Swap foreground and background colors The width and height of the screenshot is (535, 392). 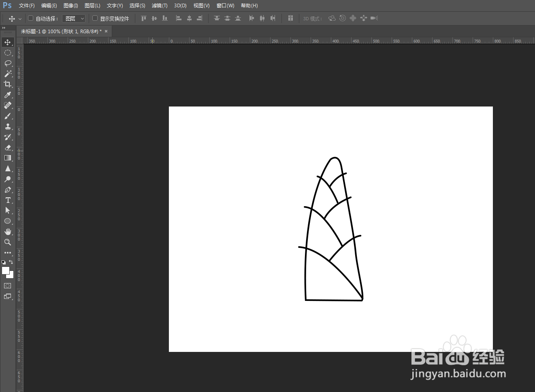click(x=11, y=262)
